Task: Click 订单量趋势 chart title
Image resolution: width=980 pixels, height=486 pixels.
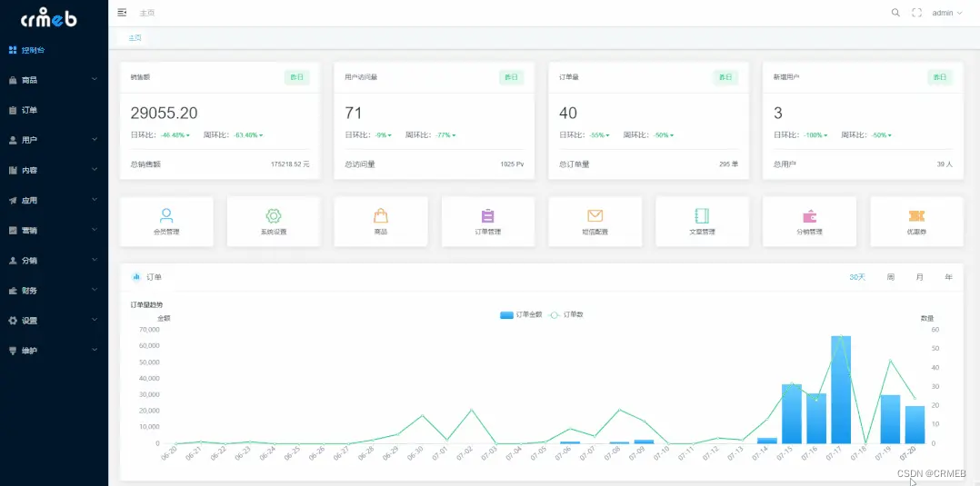Action: (146, 305)
